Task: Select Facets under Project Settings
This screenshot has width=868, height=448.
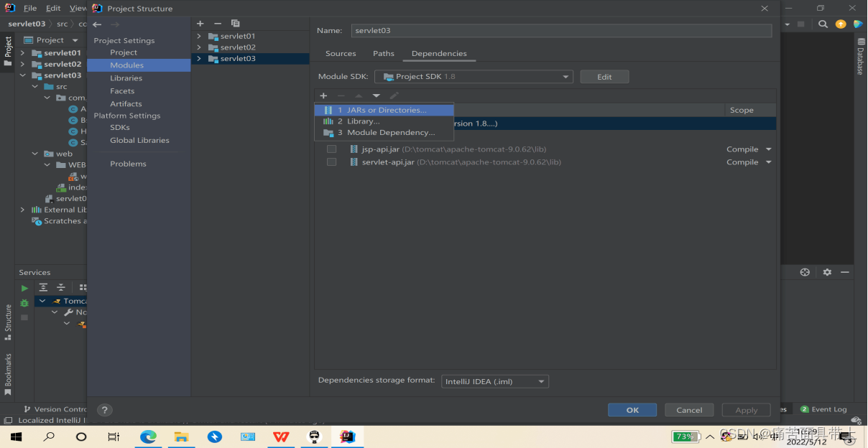Action: [122, 91]
